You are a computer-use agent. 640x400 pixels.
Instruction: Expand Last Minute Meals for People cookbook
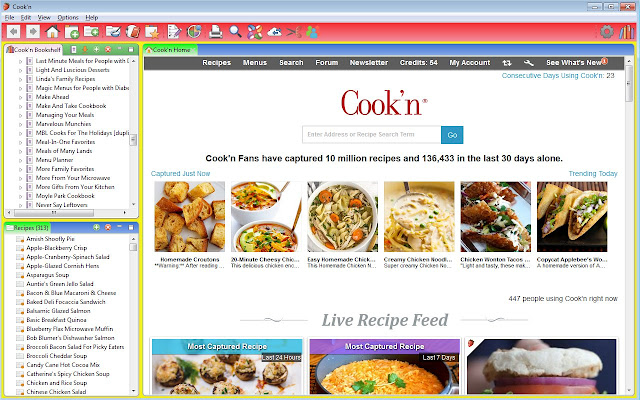[20, 61]
